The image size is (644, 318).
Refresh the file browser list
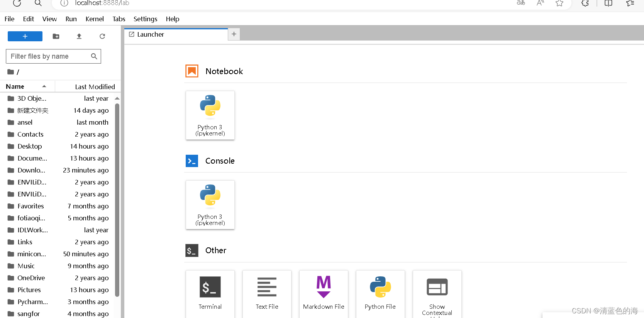click(x=102, y=36)
